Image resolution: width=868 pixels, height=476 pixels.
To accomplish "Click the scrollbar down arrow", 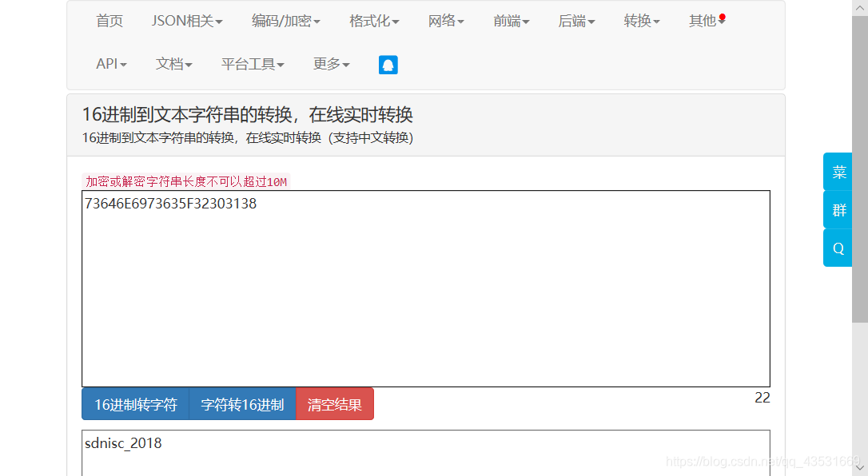I will pos(860,468).
